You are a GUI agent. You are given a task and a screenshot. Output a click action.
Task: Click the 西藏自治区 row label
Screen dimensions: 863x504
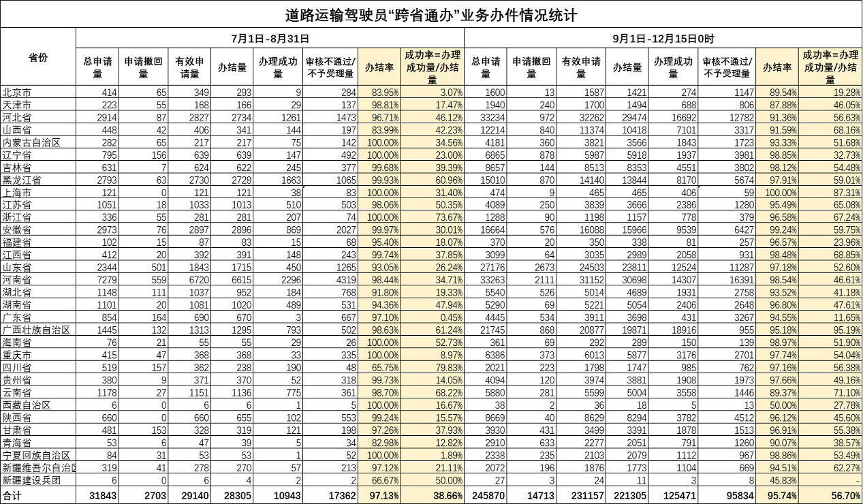[x=38, y=405]
